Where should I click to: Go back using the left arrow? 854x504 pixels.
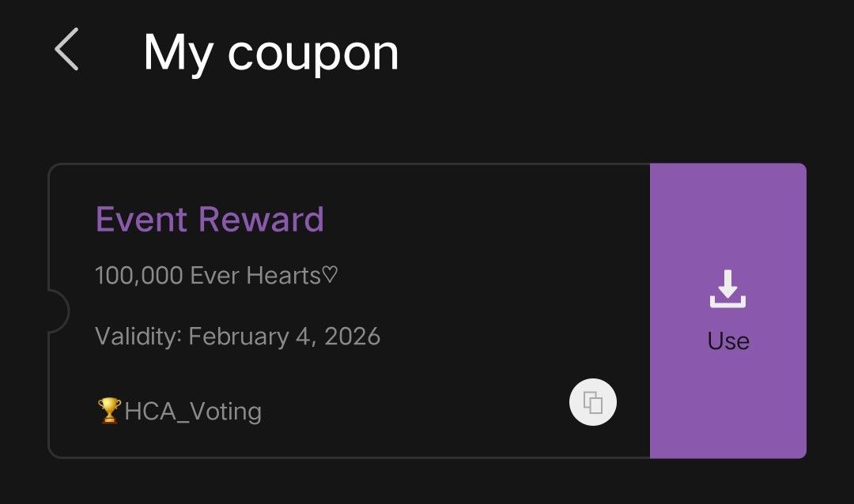coord(66,49)
